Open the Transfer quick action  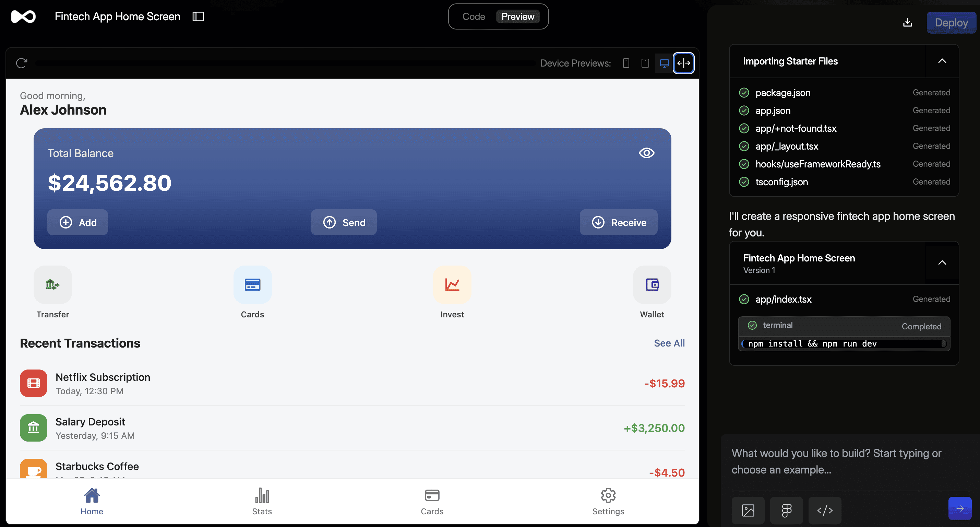(x=52, y=293)
